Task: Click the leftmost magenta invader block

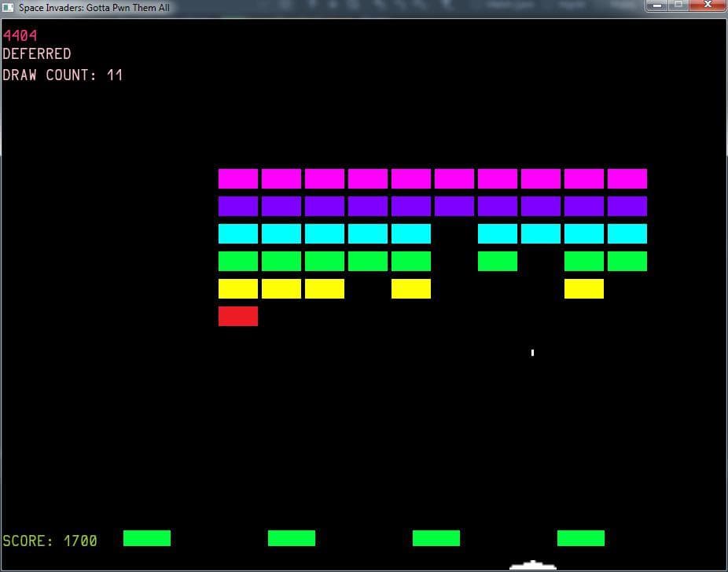Action: [238, 178]
